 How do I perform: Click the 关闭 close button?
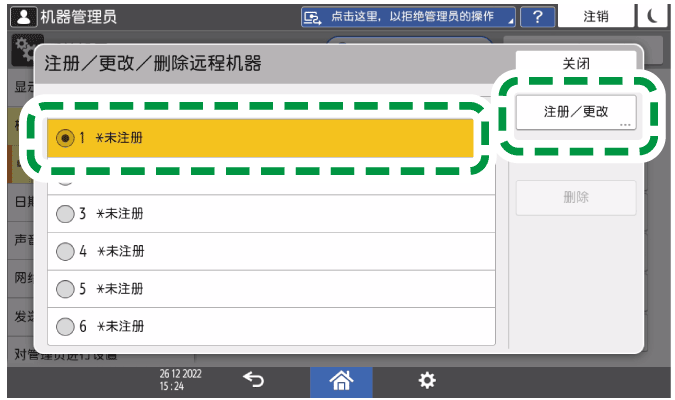576,64
